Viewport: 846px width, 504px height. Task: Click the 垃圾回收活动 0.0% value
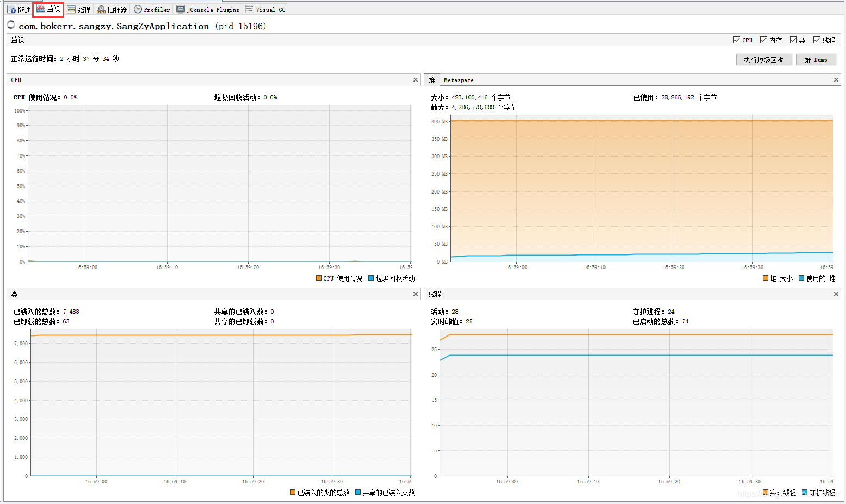click(270, 97)
